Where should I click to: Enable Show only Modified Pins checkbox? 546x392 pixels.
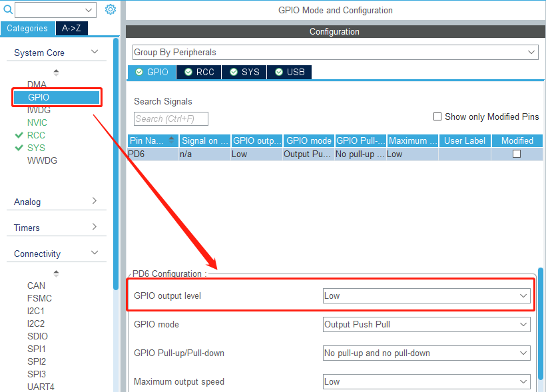(437, 116)
